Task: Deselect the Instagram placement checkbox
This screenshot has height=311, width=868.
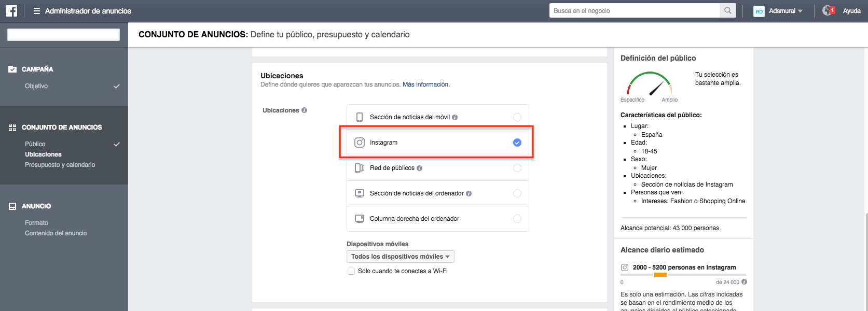Action: [x=517, y=143]
